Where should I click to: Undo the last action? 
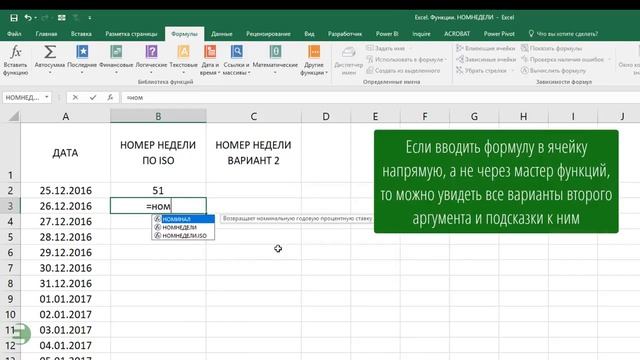click(x=27, y=18)
